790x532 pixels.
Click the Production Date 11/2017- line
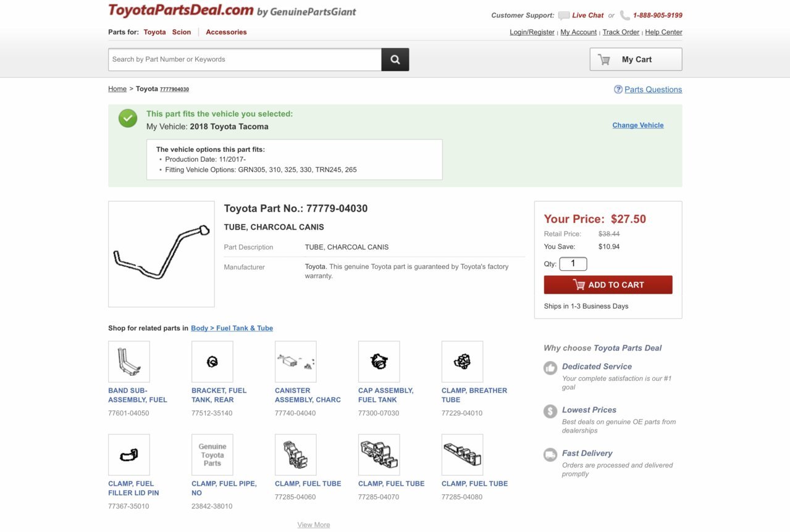coord(205,159)
